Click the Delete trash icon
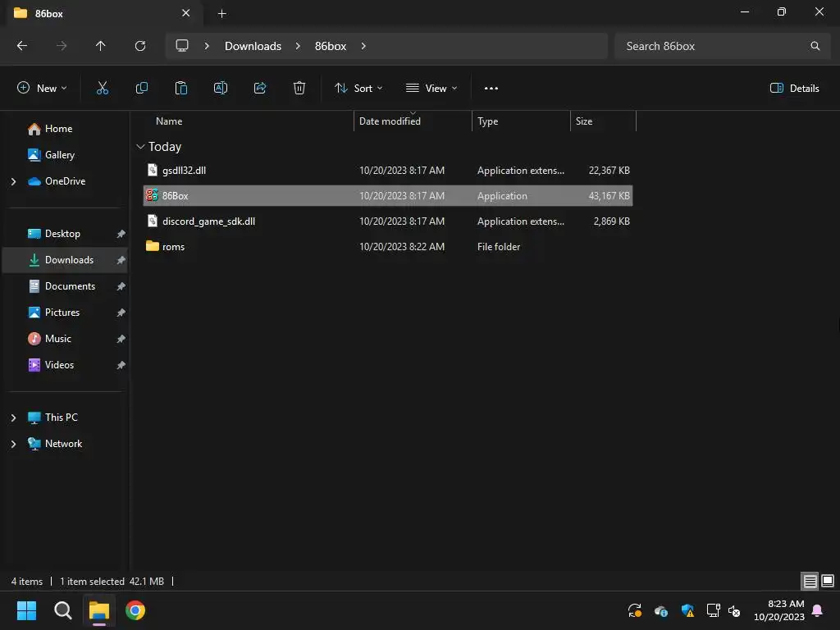 click(299, 89)
